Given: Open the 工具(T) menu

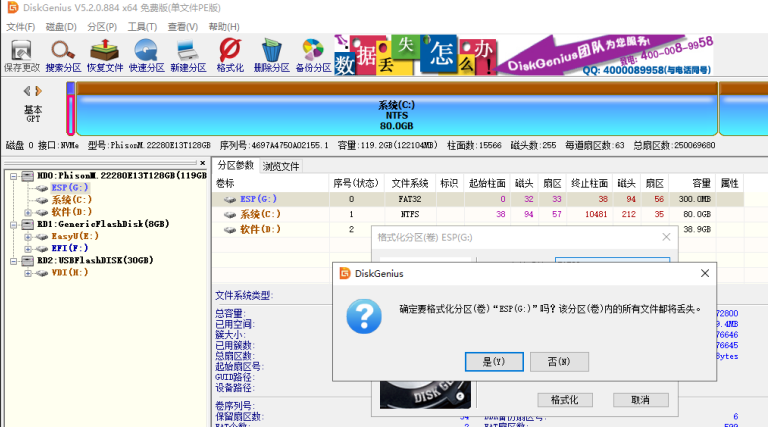Looking at the screenshot, I should 142,26.
